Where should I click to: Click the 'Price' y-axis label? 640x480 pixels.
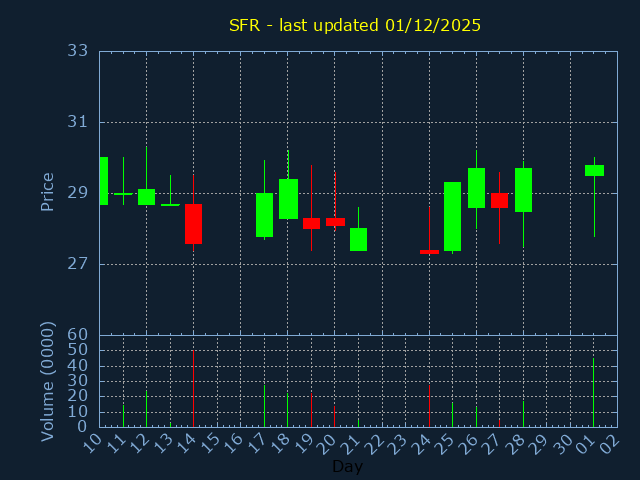coord(47,192)
